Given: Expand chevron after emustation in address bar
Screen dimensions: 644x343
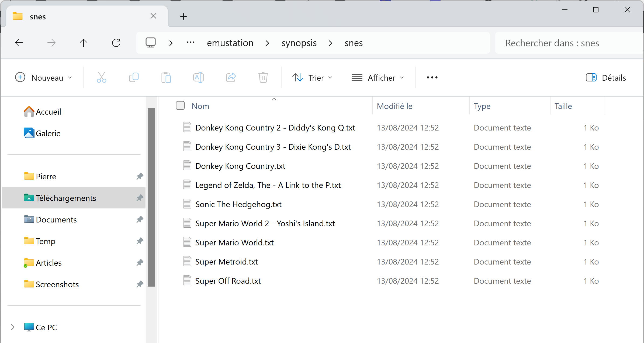Looking at the screenshot, I should coord(267,43).
